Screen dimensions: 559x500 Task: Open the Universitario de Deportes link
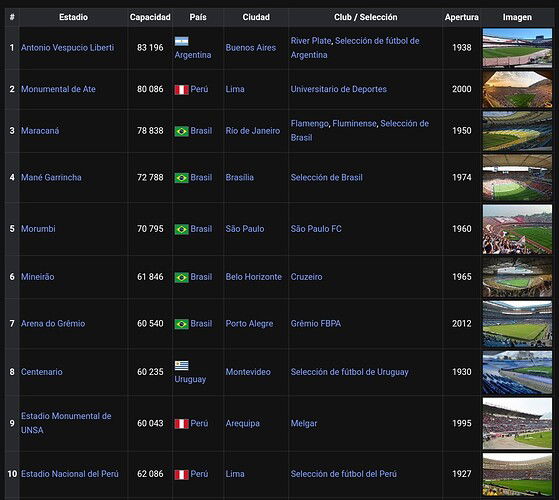coord(338,89)
